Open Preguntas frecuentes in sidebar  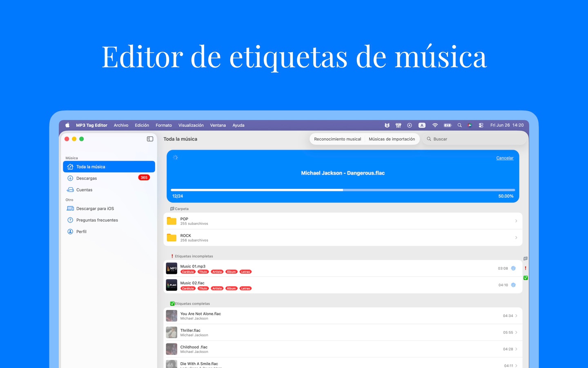click(109, 220)
